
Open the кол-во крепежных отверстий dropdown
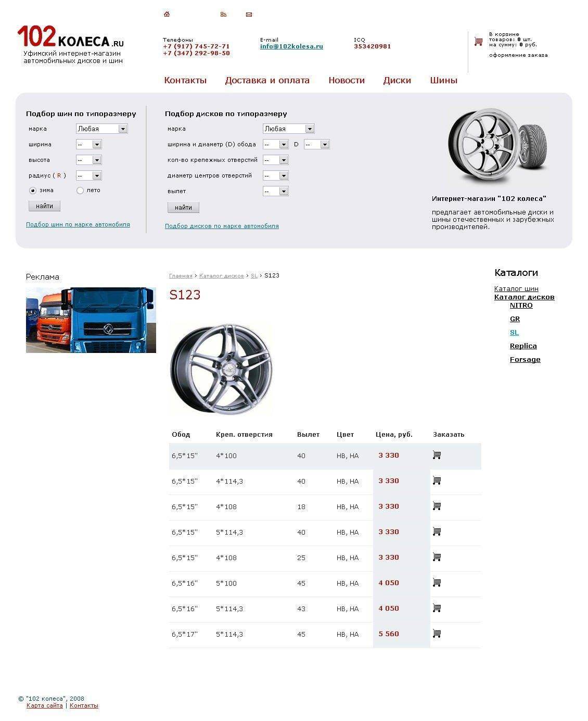tap(275, 160)
